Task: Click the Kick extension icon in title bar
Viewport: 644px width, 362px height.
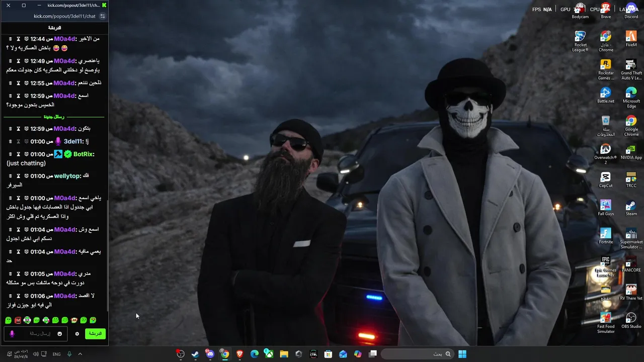Action: [x=104, y=5]
